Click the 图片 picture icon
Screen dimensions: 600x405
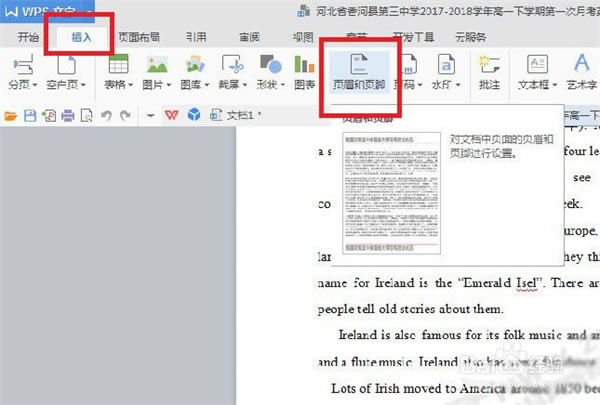157,64
